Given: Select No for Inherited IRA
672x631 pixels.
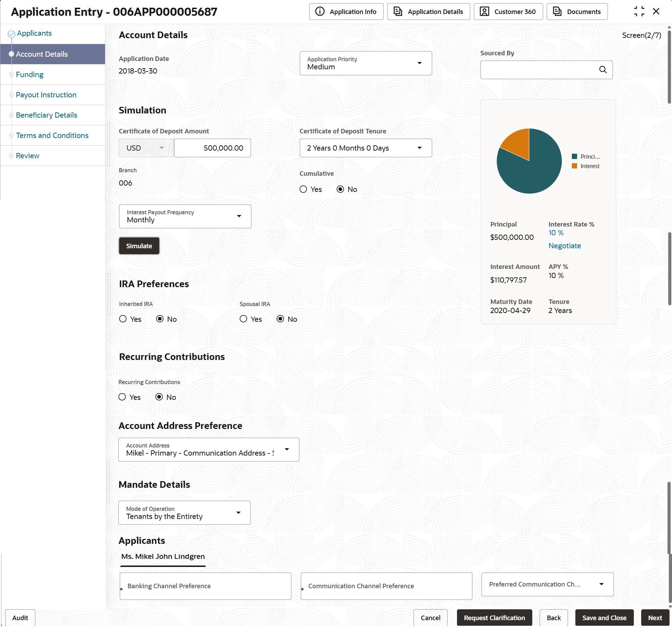Looking at the screenshot, I should click(x=160, y=319).
